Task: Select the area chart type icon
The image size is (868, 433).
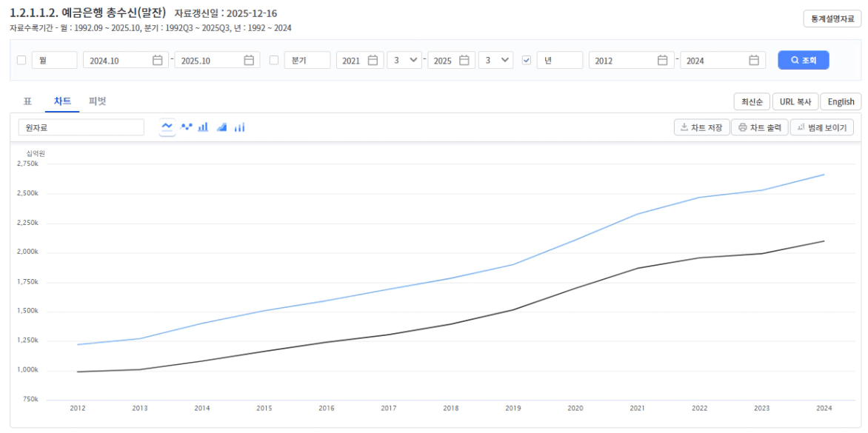Action: coord(221,127)
